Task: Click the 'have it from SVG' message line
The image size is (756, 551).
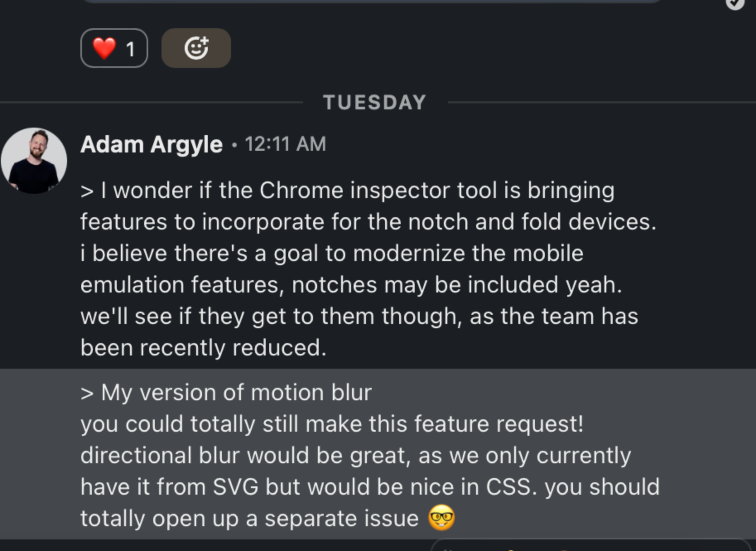Action: [370, 487]
